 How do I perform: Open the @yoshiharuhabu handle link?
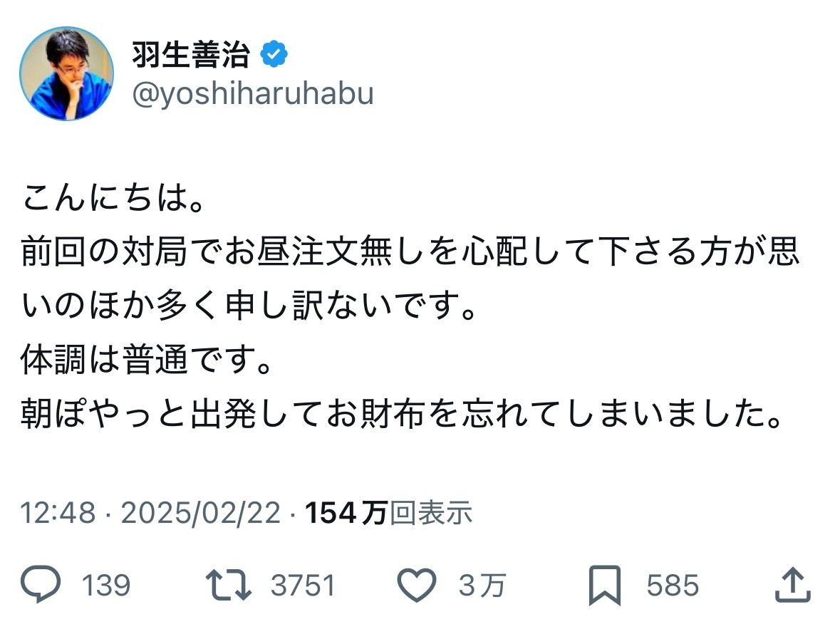click(252, 93)
